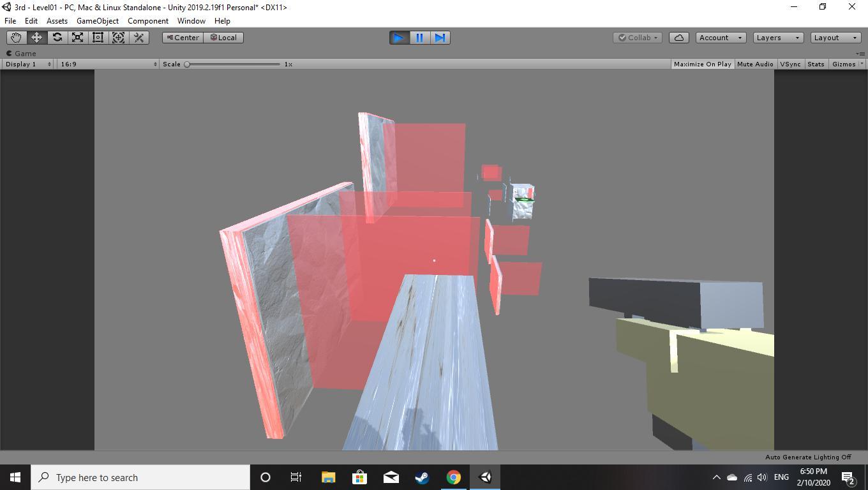
Task: Pause the running game
Action: pos(419,38)
